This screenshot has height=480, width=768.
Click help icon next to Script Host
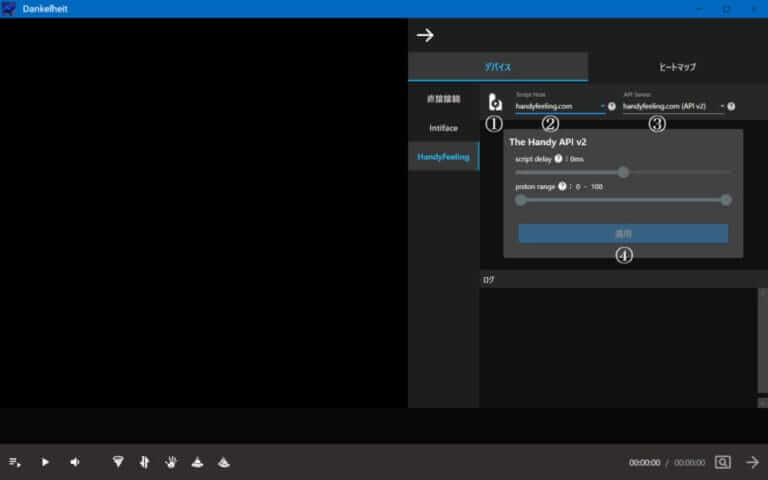coord(611,106)
